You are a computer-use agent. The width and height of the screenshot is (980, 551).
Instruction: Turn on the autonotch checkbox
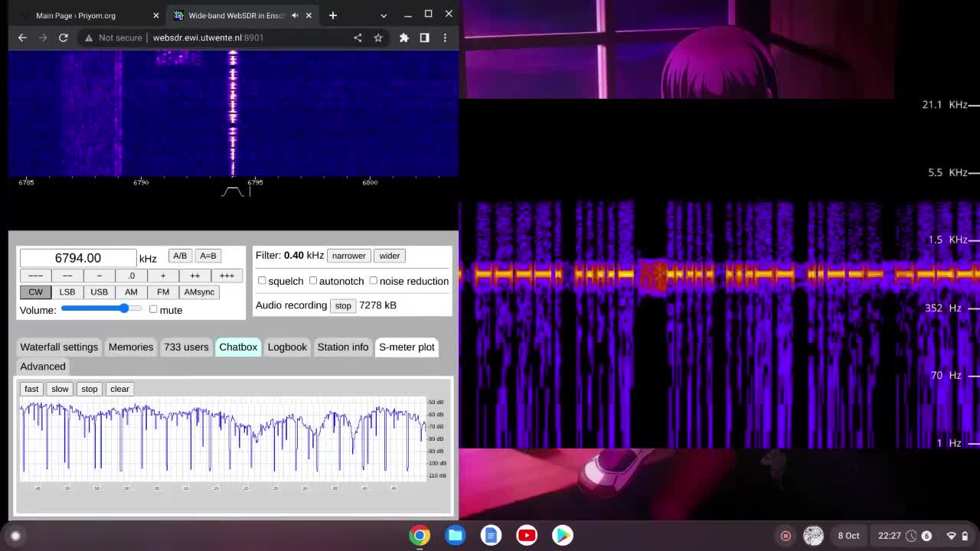click(313, 281)
